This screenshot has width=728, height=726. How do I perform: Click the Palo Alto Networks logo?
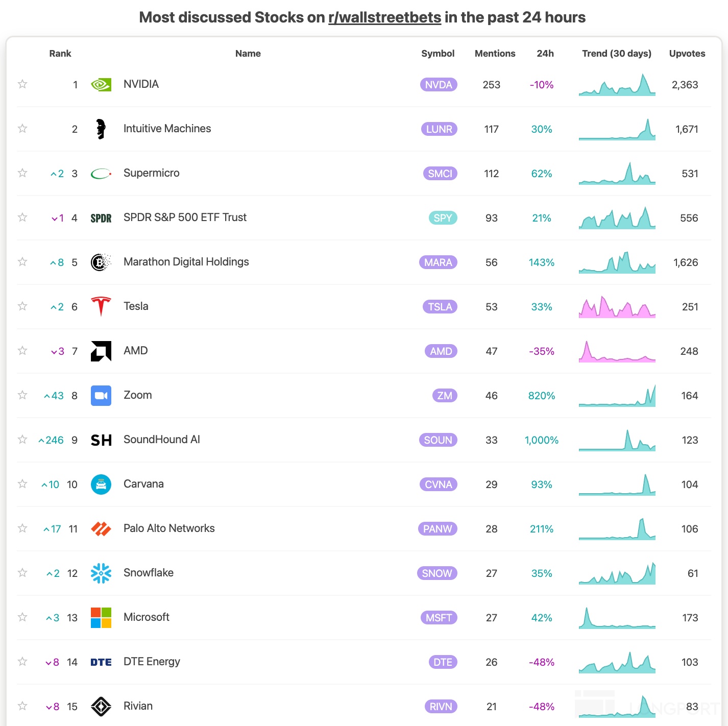coord(101,529)
